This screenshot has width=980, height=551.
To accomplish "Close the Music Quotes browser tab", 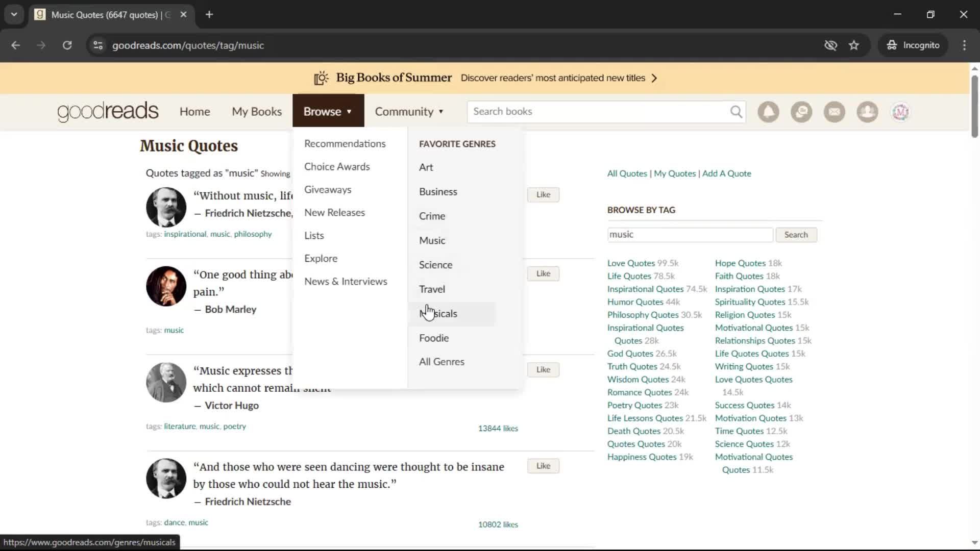I will click(184, 15).
